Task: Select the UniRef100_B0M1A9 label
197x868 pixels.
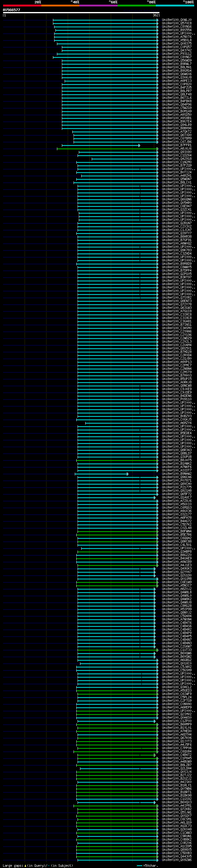Action: (177, 111)
